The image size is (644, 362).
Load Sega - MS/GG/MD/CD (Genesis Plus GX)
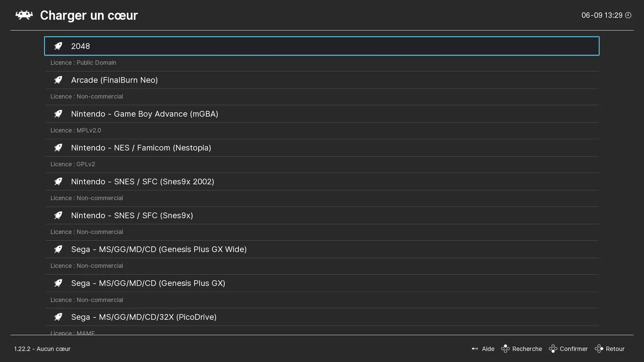(322, 283)
